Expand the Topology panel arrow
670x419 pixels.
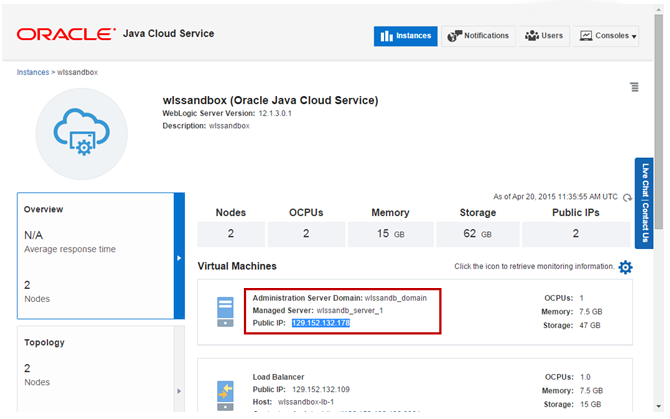(x=179, y=390)
